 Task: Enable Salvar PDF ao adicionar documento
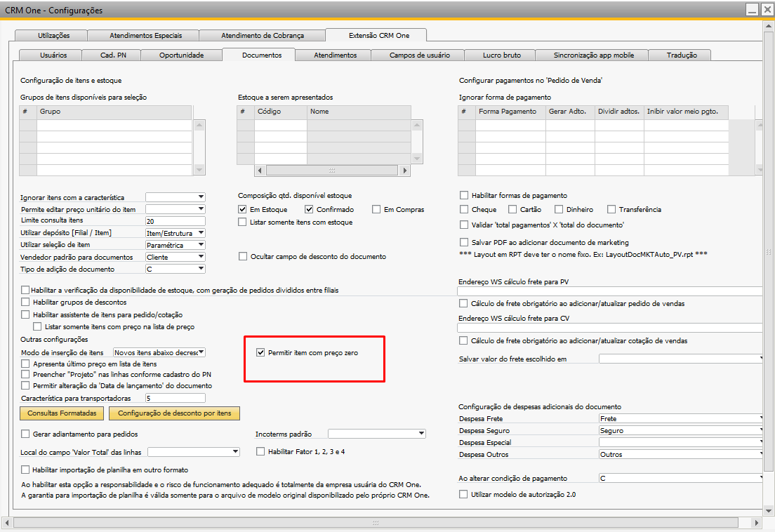click(463, 242)
